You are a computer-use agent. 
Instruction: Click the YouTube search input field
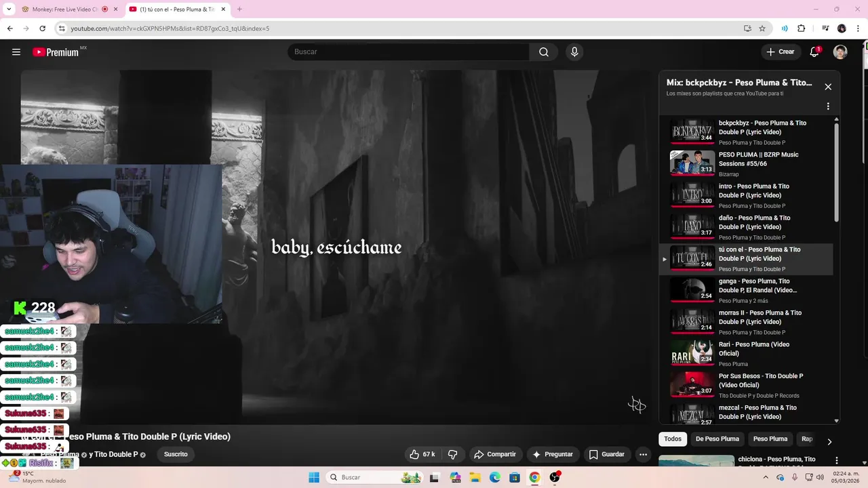409,52
